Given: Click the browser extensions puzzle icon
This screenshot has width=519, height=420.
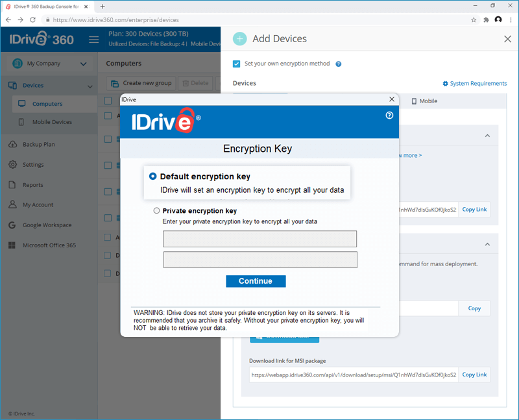Looking at the screenshot, I should pyautogui.click(x=486, y=20).
